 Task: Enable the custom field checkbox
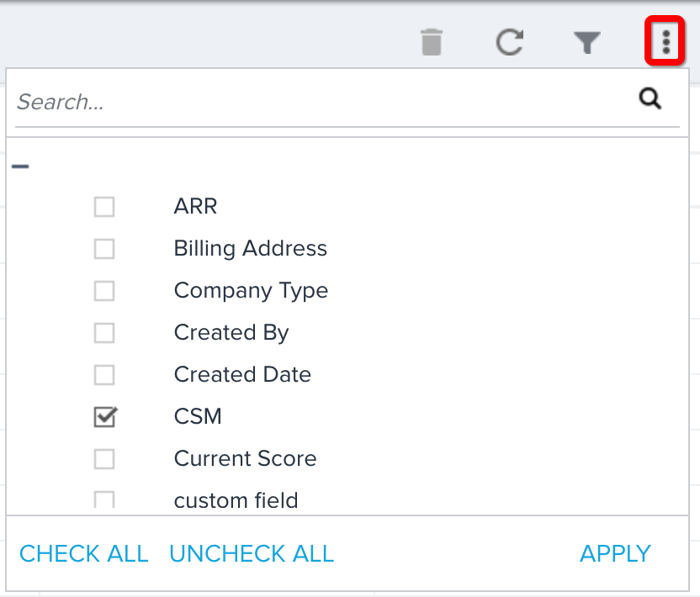point(104,500)
